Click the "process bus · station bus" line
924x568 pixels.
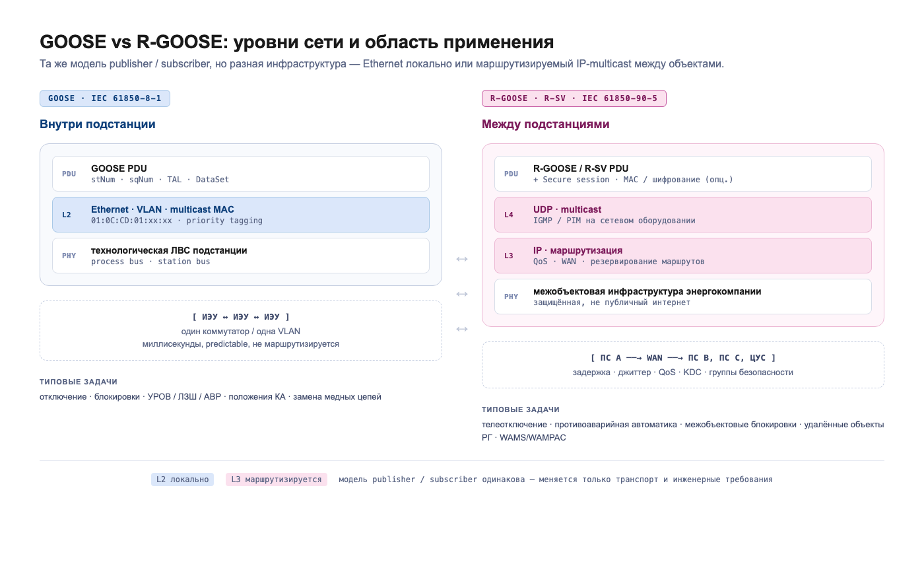pyautogui.click(x=150, y=262)
